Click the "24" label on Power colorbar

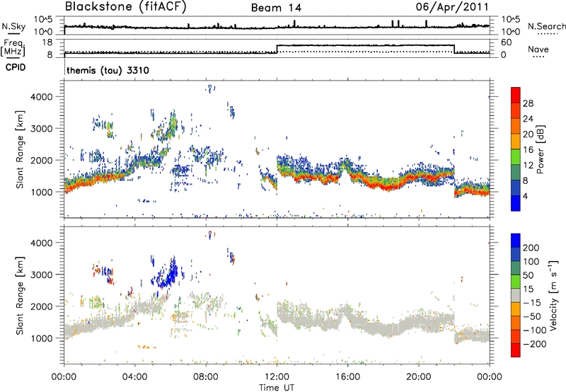[528, 119]
